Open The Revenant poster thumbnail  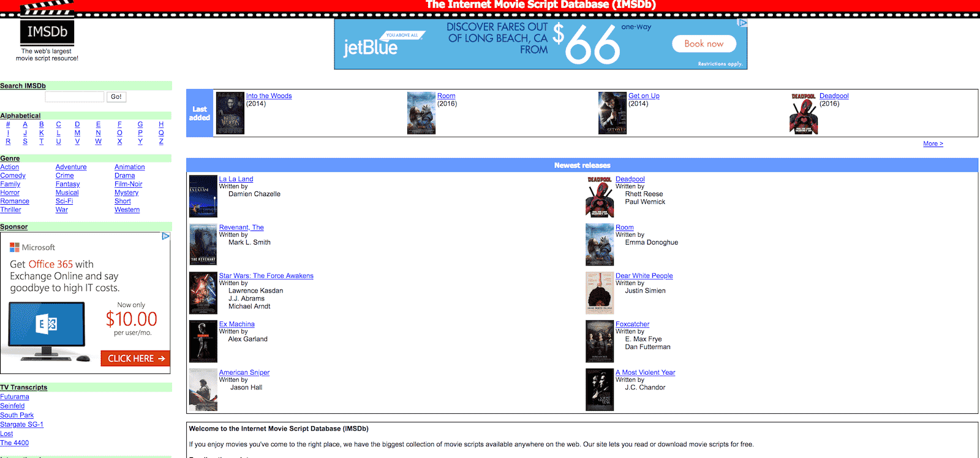[x=203, y=245]
